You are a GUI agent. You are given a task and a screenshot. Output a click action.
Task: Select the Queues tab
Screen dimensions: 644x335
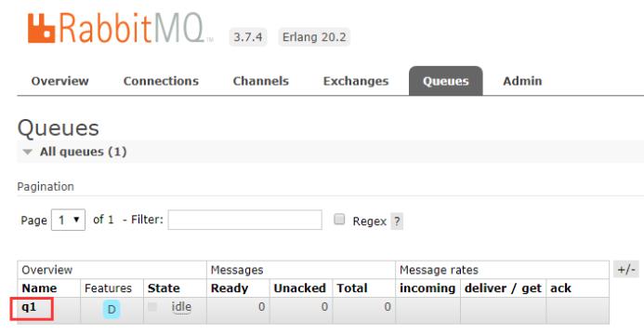coord(446,81)
